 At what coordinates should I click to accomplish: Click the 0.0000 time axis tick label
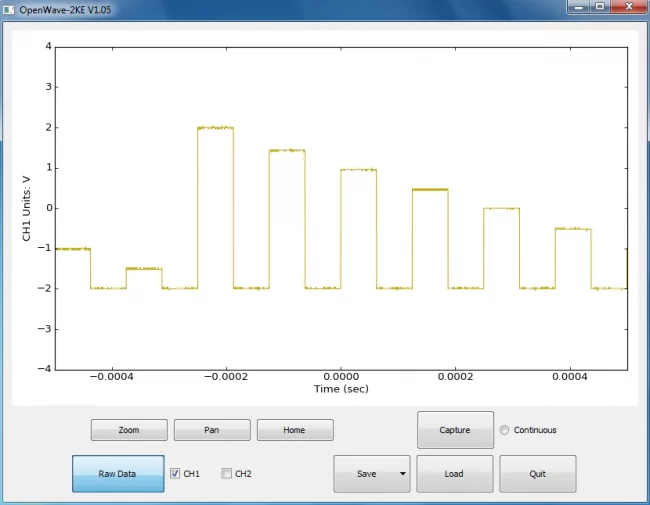pos(341,376)
